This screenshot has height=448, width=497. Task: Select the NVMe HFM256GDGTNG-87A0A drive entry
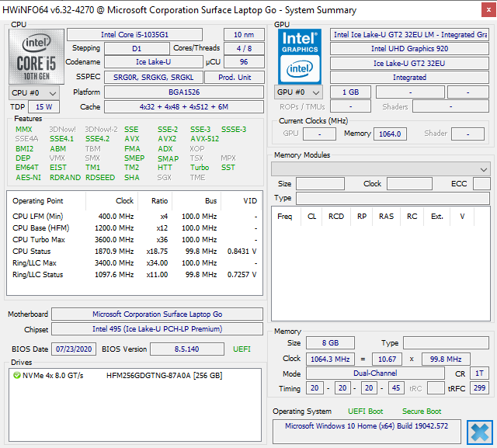tap(117, 376)
